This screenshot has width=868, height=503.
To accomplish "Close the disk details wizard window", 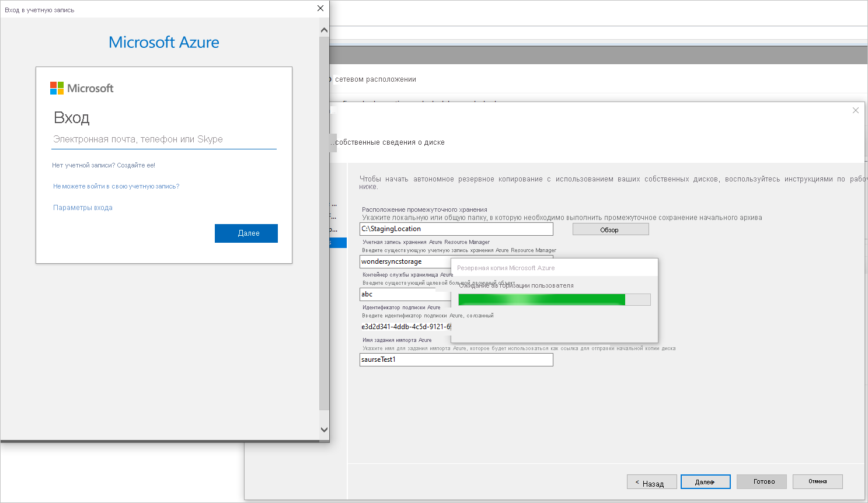I will tap(856, 110).
